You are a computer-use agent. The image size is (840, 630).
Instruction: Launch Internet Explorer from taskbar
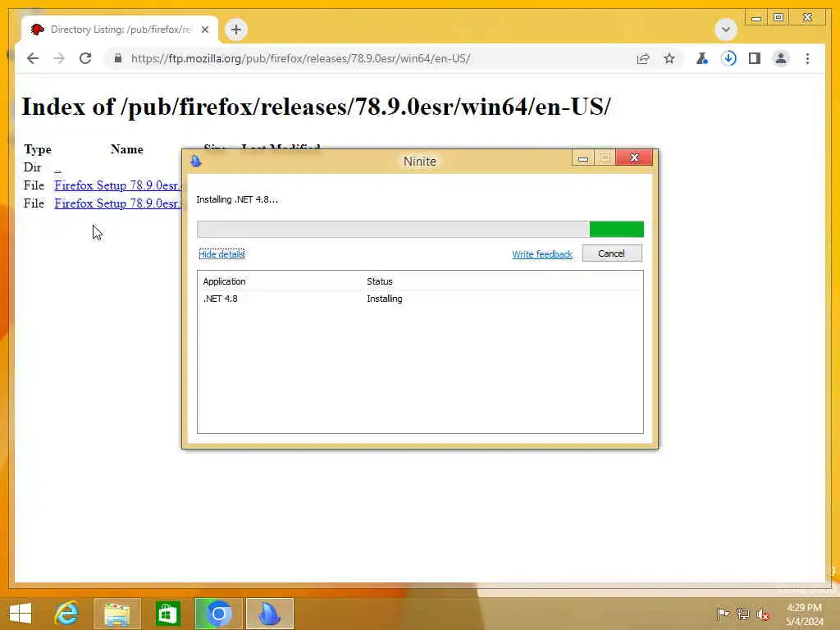tap(67, 614)
